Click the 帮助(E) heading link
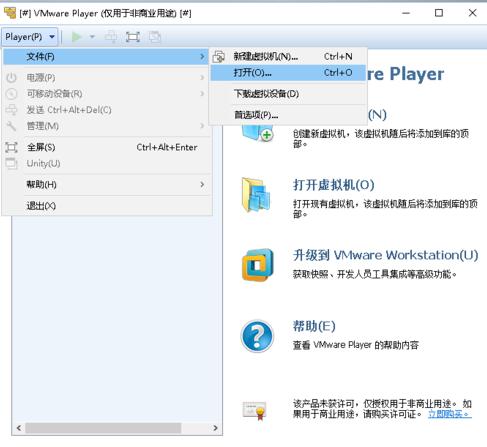Screen dimensions: 487x447 pyautogui.click(x=314, y=326)
